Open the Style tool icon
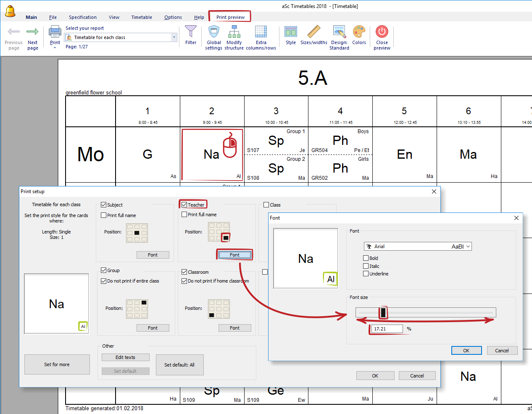 click(291, 32)
